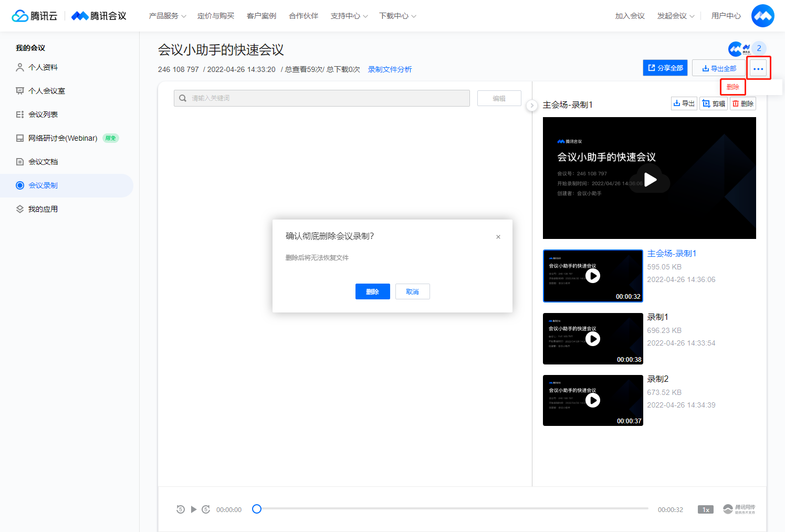The width and height of the screenshot is (785, 532).
Task: Click the search magnifier icon in keyword field
Action: (x=183, y=98)
